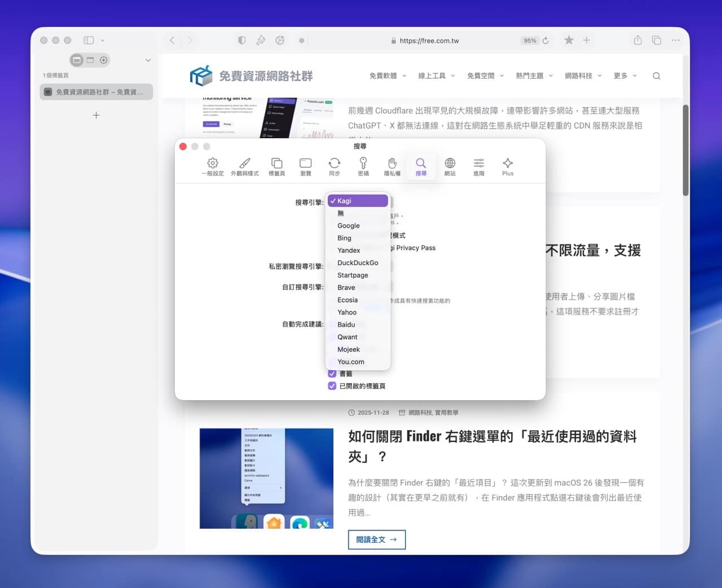
Task: Open the 外觀與樣式 appearance settings pane
Action: pyautogui.click(x=244, y=166)
